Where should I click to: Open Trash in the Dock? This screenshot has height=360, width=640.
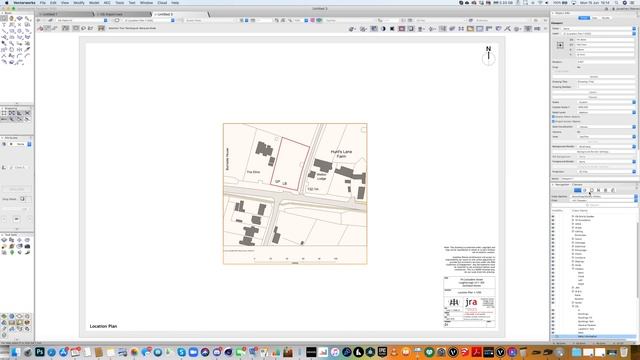tap(624, 352)
